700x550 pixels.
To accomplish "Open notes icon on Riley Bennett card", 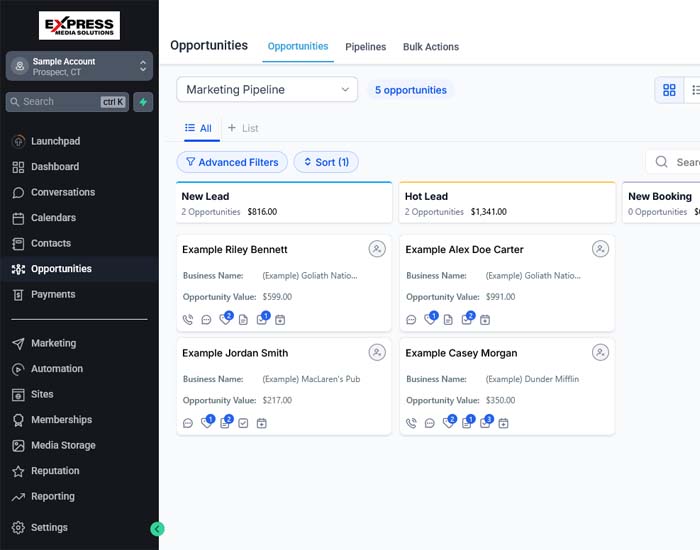I will tap(243, 320).
